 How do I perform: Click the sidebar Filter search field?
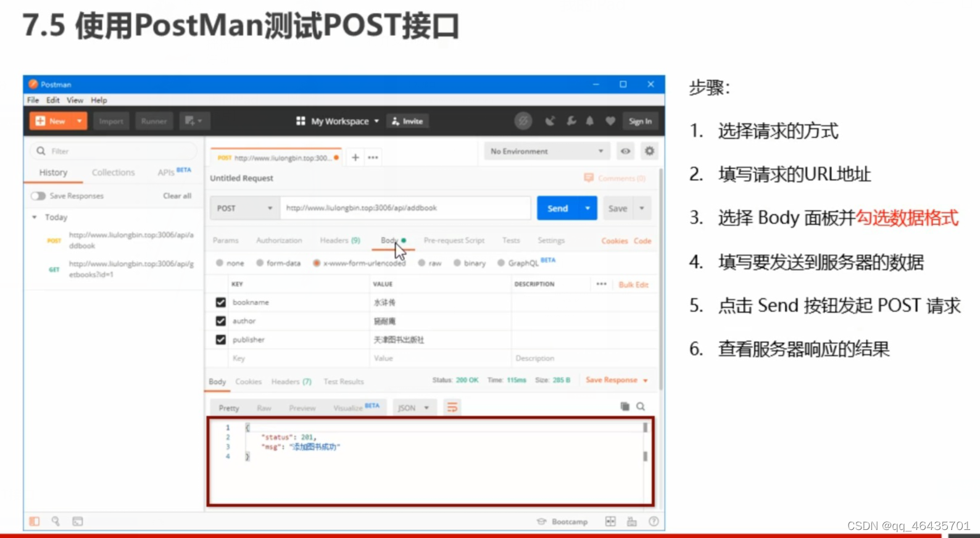[x=114, y=151]
